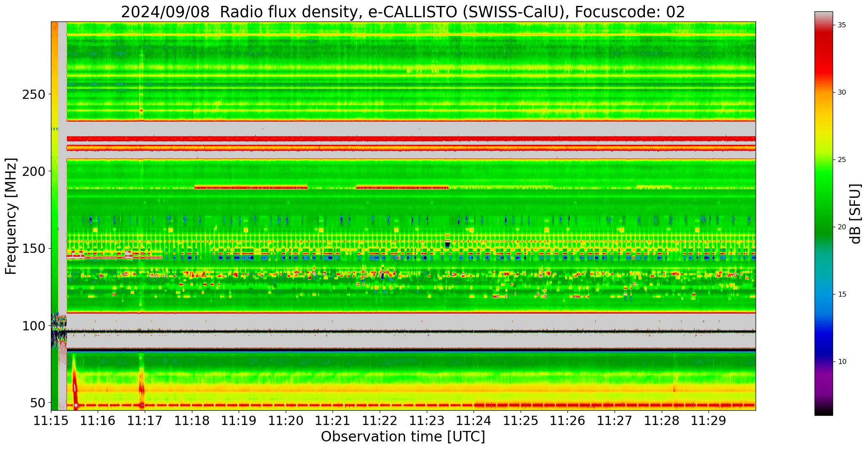
Task: Click the 11:15 time tick label
Action: (x=51, y=421)
